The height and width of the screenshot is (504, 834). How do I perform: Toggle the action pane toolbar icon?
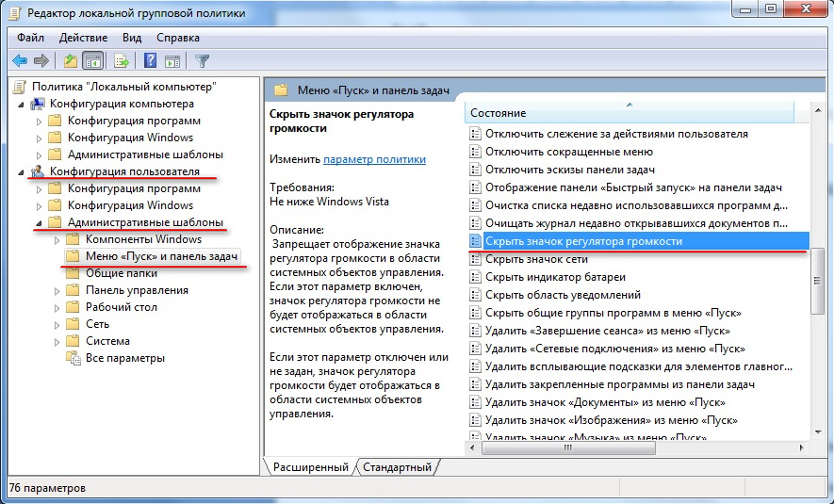(172, 61)
